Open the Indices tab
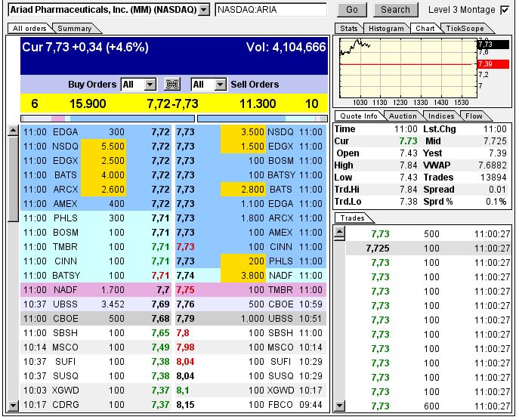Viewport: 519px width, 420px height. pyautogui.click(x=441, y=116)
